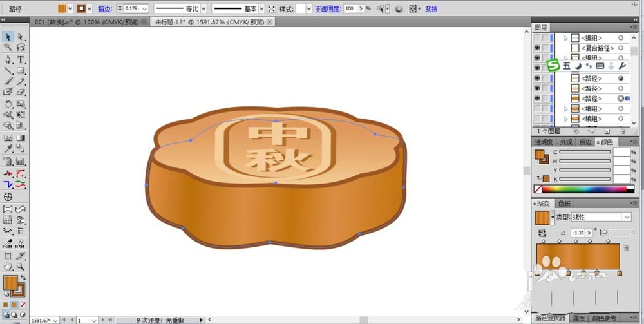Viewport: 644px width, 324px height.
Task: Expand the bottom <编组> layer group
Action: pos(566,119)
